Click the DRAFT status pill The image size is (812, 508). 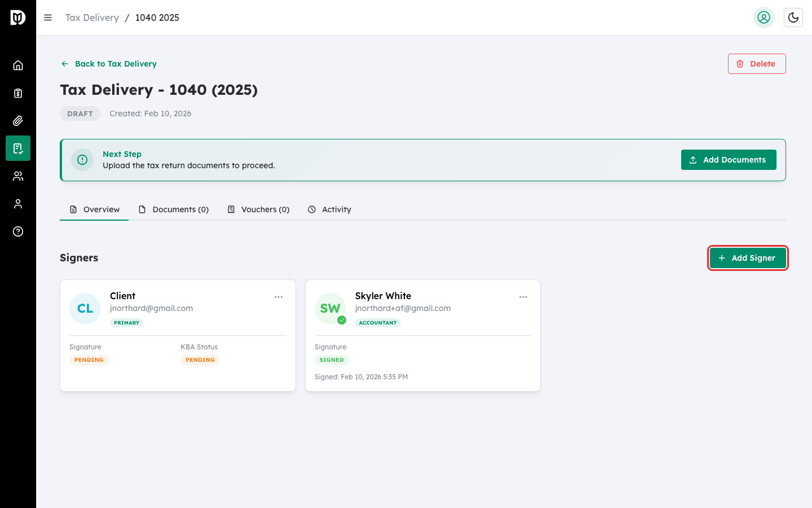80,113
